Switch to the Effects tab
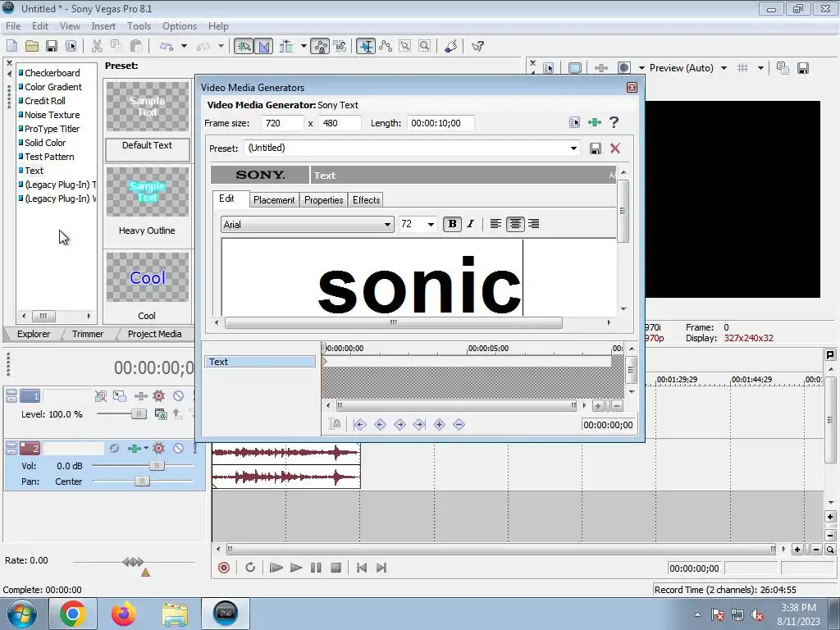This screenshot has width=840, height=630. 366,200
